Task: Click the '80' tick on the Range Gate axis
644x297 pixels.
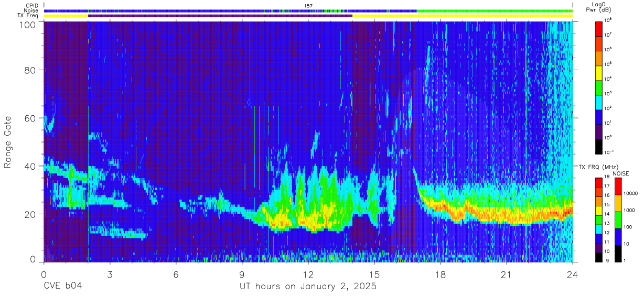Action: coord(30,70)
